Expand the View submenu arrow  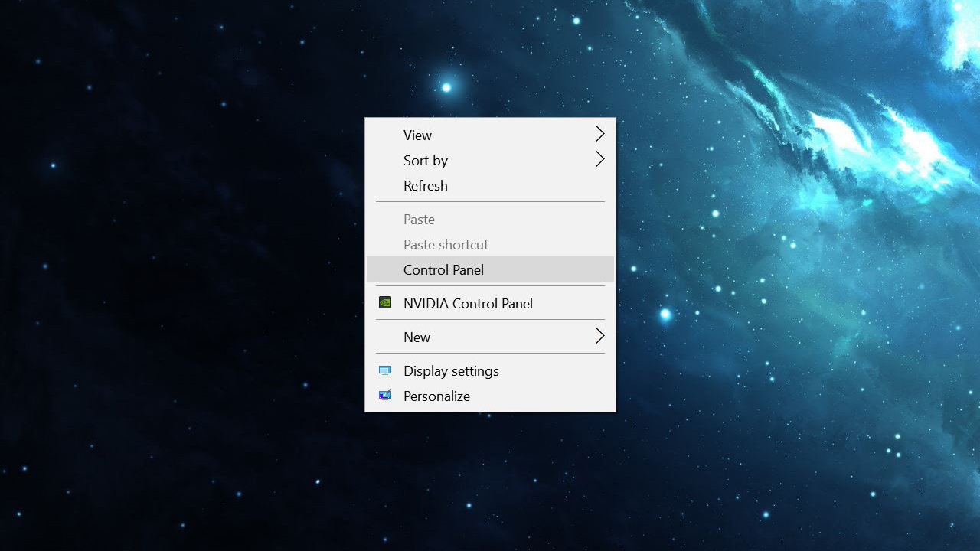599,135
